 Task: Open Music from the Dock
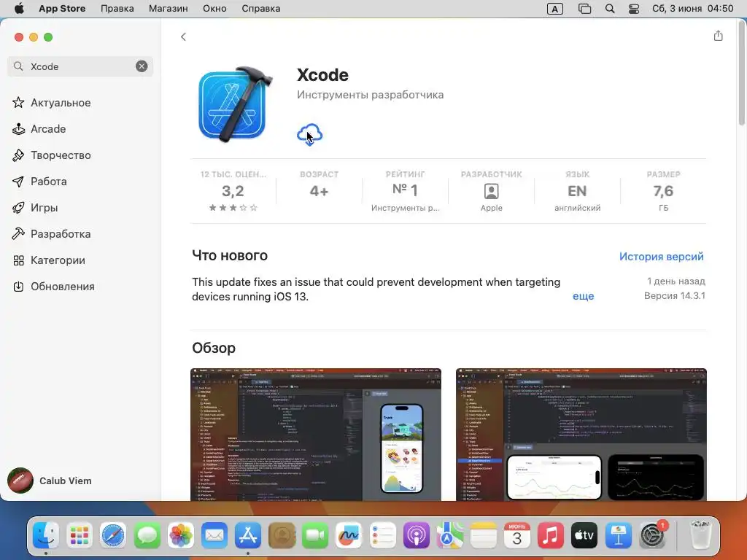(x=551, y=535)
